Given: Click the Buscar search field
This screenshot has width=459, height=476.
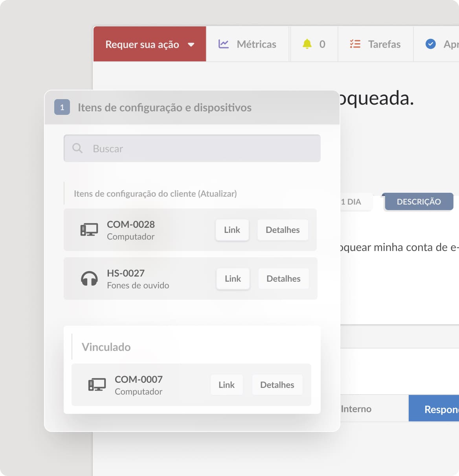Looking at the screenshot, I should [x=192, y=148].
